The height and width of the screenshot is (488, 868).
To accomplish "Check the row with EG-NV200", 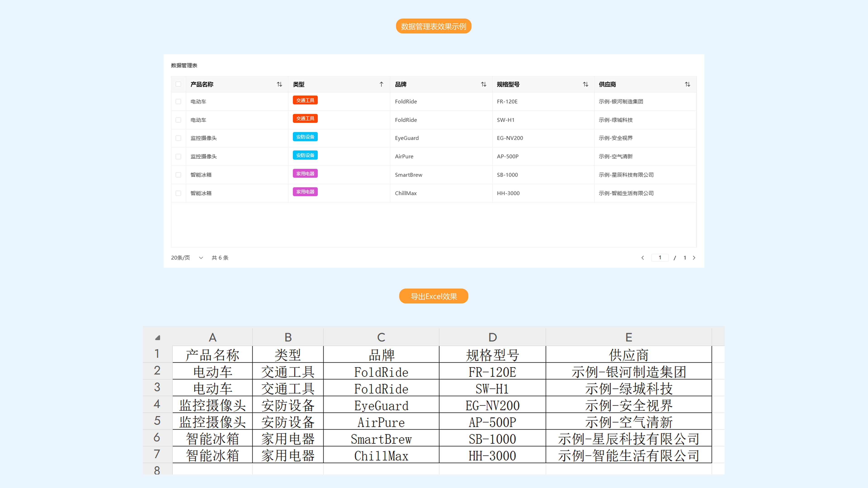I will tap(178, 138).
